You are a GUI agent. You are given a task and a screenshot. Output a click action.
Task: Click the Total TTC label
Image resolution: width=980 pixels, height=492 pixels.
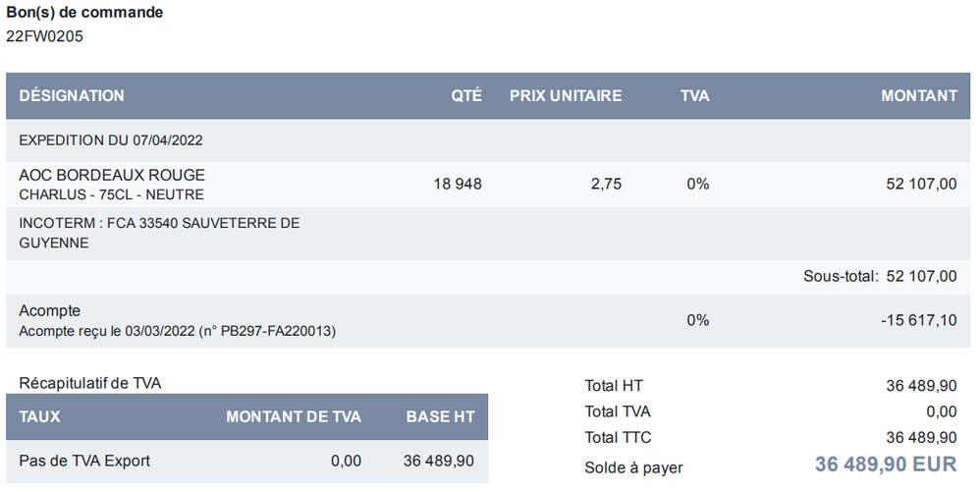[618, 438]
